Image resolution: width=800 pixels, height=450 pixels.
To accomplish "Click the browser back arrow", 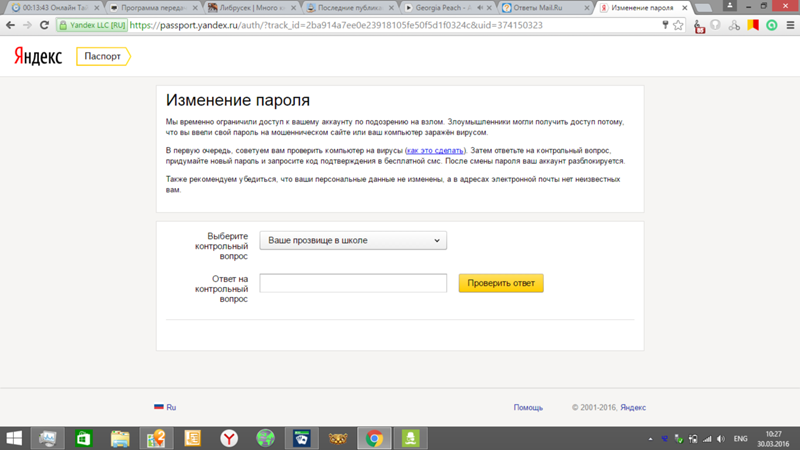I will [11, 25].
